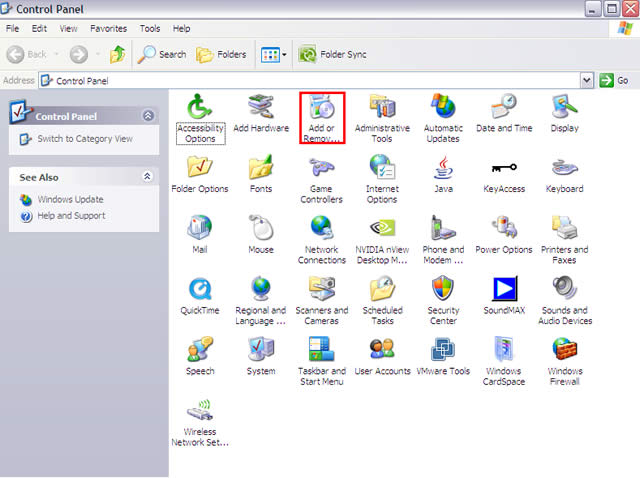Open Printers and Faxes
Viewport: 640px width, 478px height.
click(564, 240)
